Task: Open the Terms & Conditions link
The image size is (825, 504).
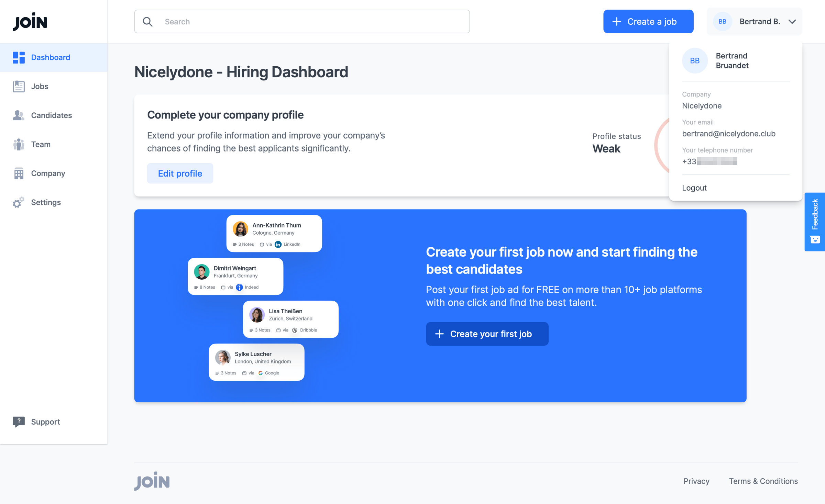Action: click(763, 481)
